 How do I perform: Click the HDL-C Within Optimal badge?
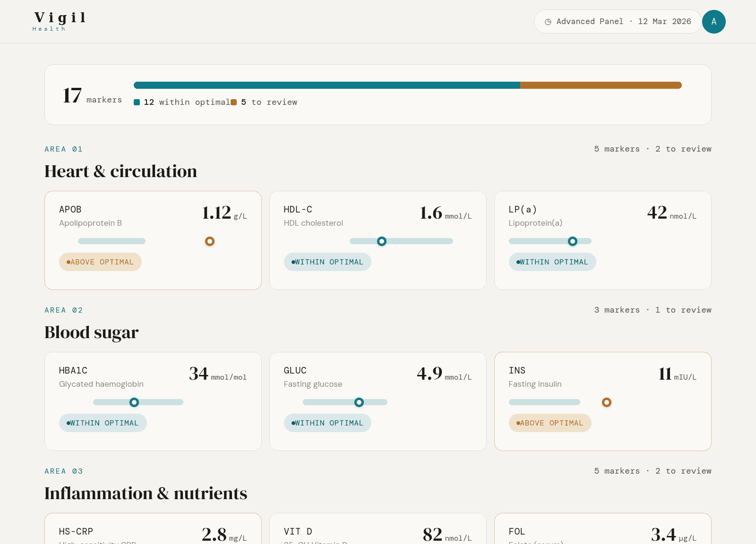[327, 262]
